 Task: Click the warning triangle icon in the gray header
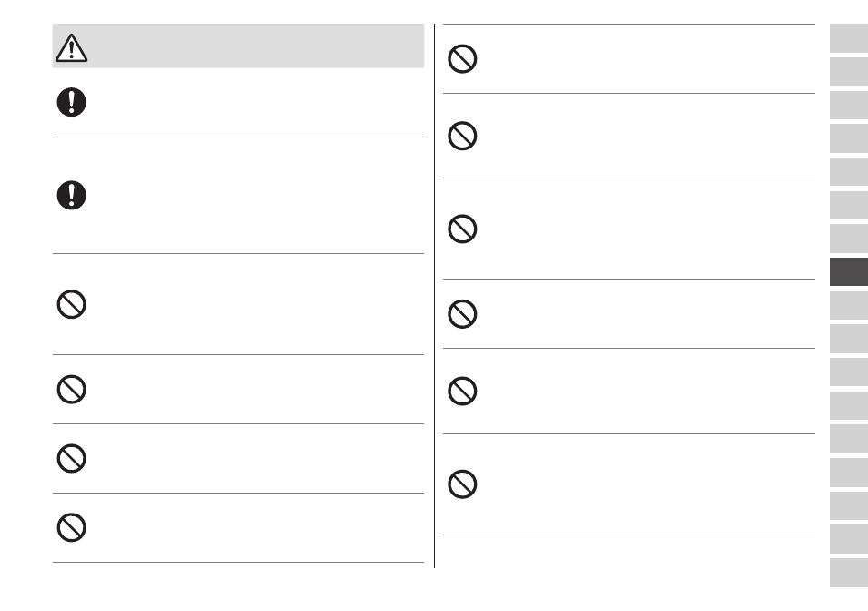pyautogui.click(x=71, y=47)
